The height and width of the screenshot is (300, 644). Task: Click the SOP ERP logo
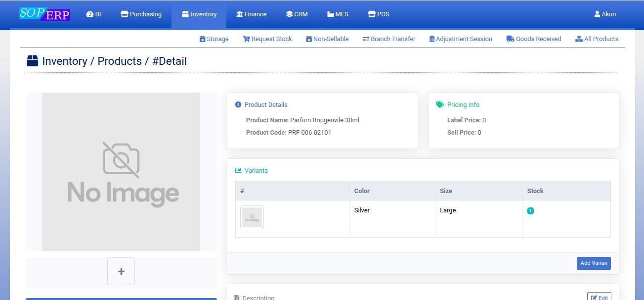44,14
